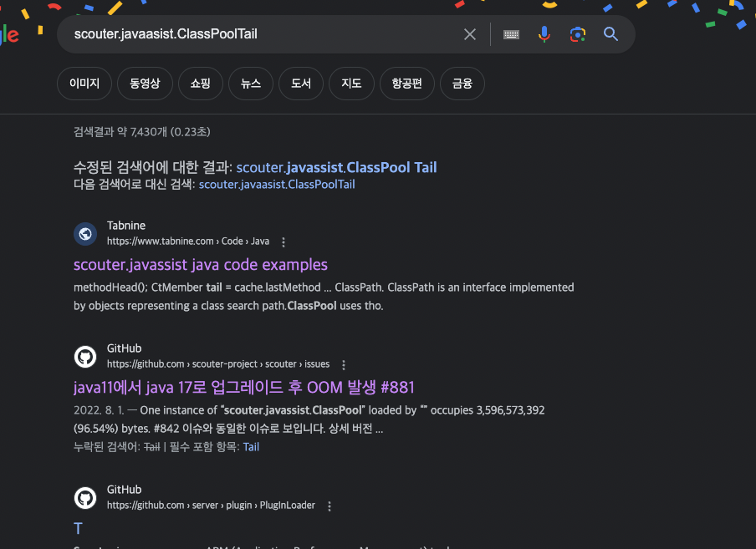Screen dimensions: 756x549
Task: Switch to the 지도 filter
Action: point(351,84)
